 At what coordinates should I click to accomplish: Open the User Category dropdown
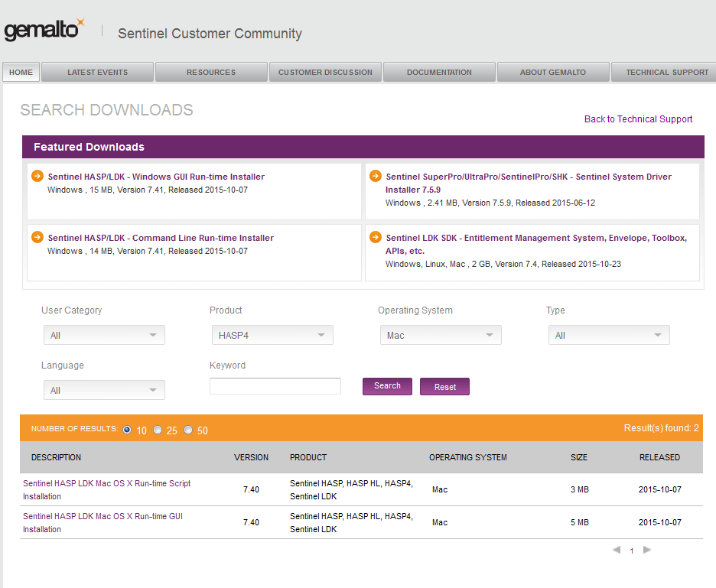[104, 335]
